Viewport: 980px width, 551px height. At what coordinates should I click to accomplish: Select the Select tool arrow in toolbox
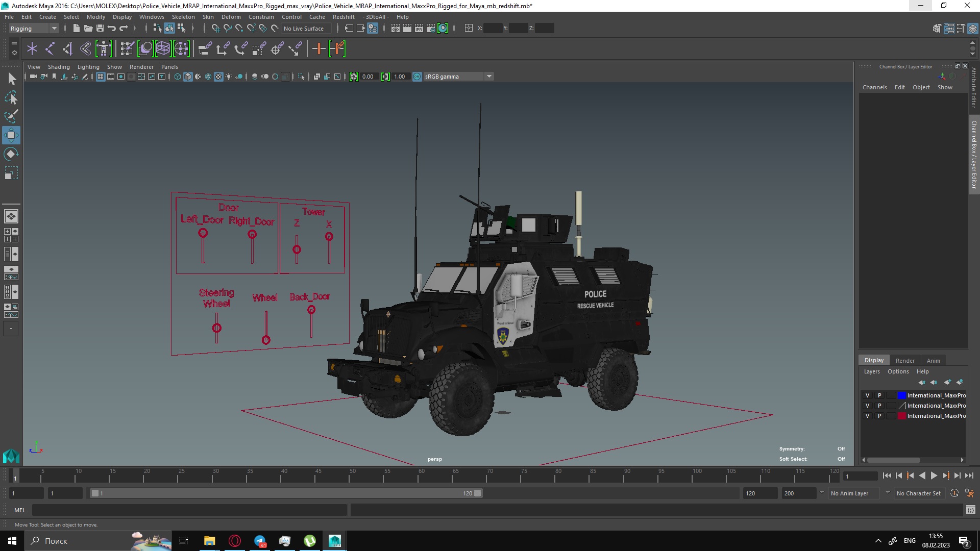11,79
